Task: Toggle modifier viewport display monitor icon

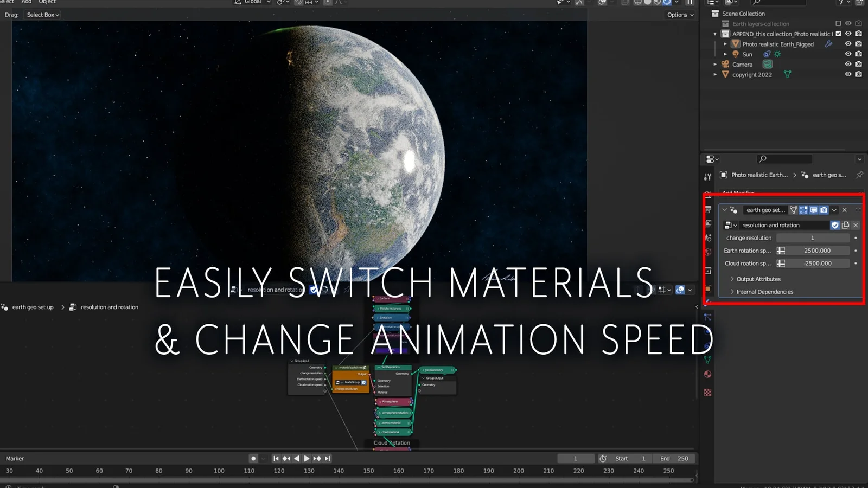Action: click(x=814, y=210)
